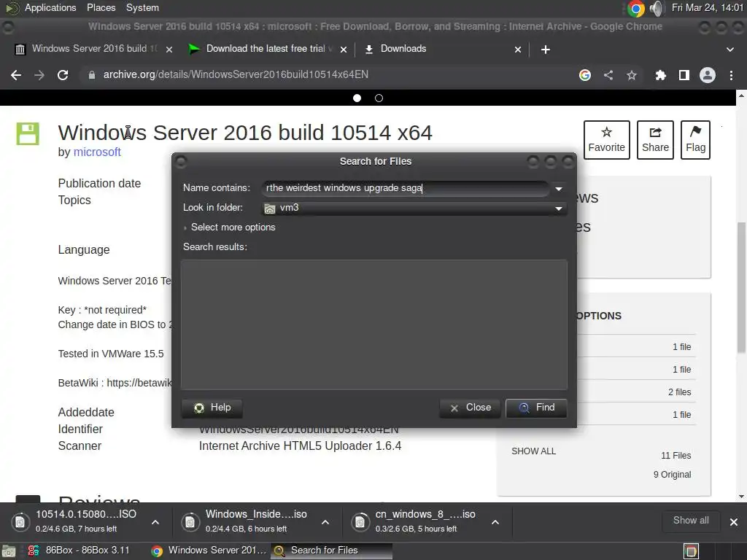This screenshot has height=560, width=747.
Task: Click the 9 Original link
Action: click(x=672, y=475)
